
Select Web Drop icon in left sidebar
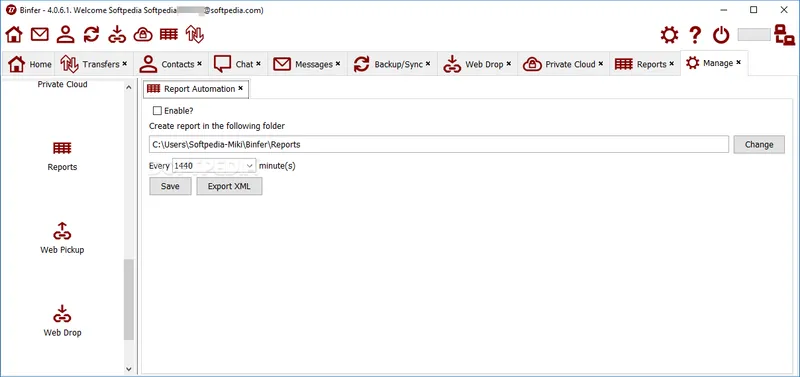[x=62, y=314]
